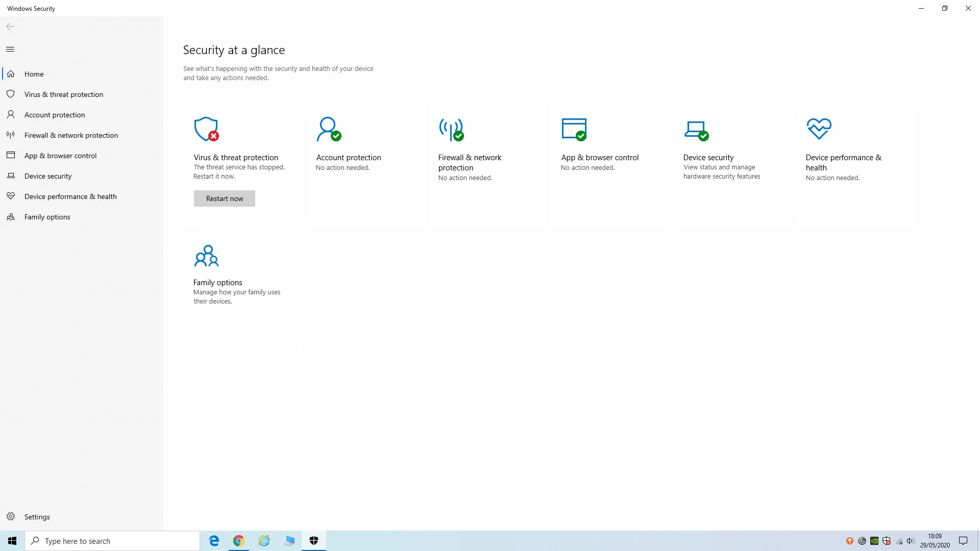Click the back arrow in the sidebar

(10, 27)
